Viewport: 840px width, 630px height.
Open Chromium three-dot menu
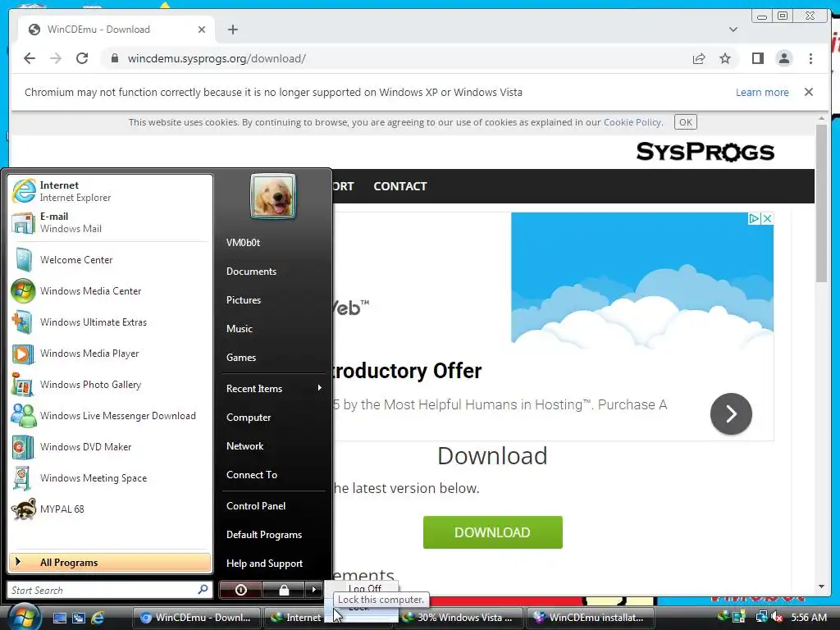pos(810,58)
